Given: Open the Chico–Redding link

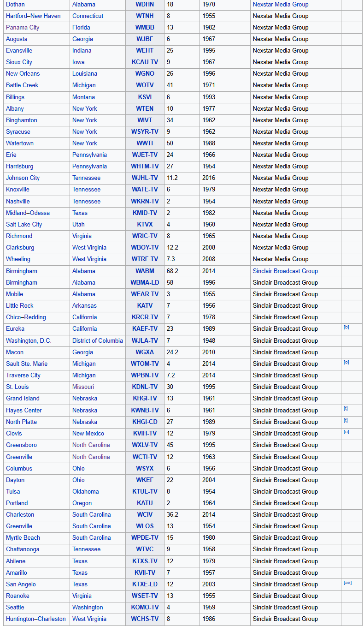Looking at the screenshot, I should 26,317.
